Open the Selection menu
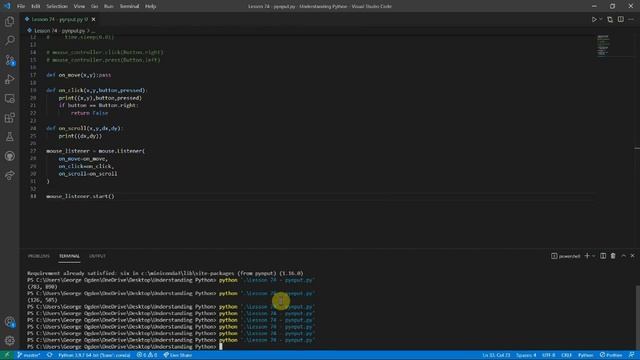The image size is (640, 360). [x=57, y=6]
